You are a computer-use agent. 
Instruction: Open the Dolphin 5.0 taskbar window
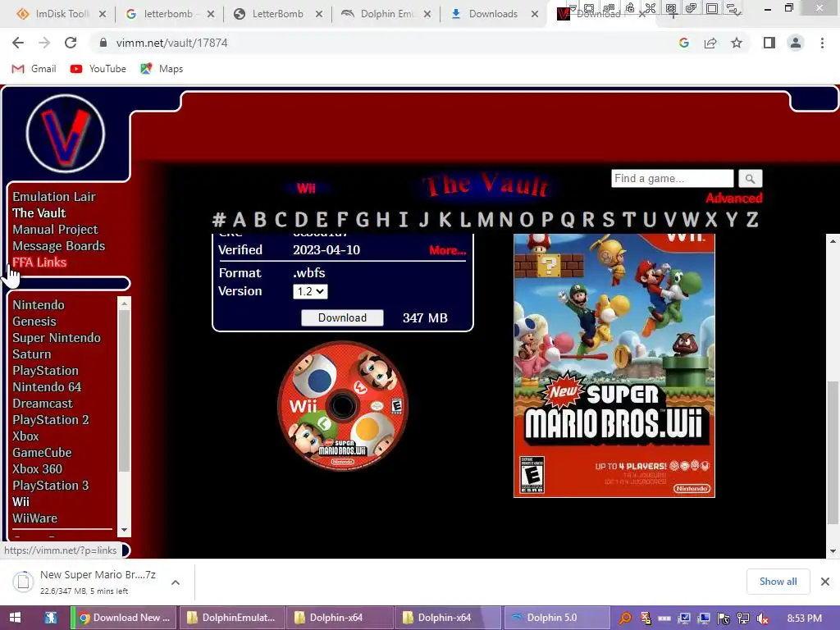click(x=556, y=618)
